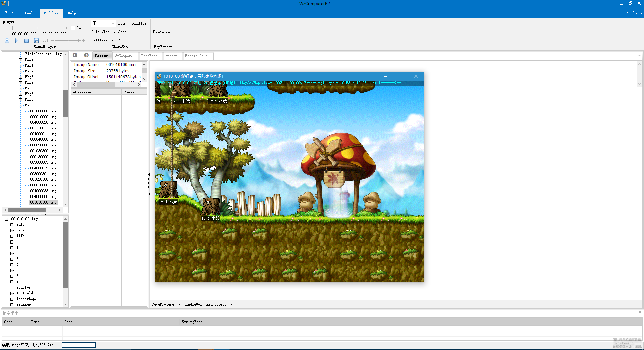Click the ImageNode column header
644x350 pixels.
(97, 92)
